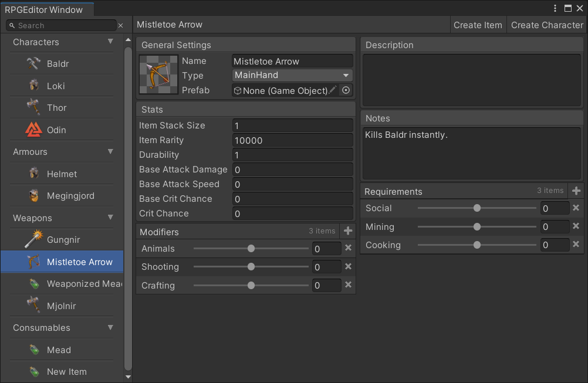Click the Social requirement value field

click(555, 208)
